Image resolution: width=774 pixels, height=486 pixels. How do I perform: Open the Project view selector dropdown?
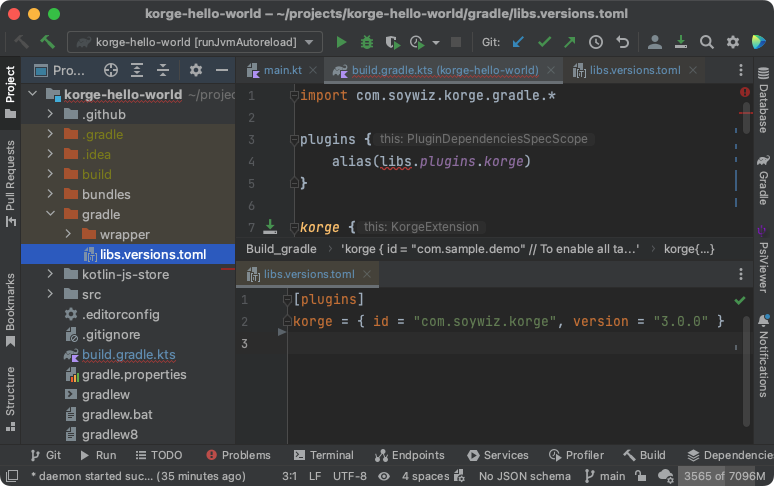[x=59, y=71]
